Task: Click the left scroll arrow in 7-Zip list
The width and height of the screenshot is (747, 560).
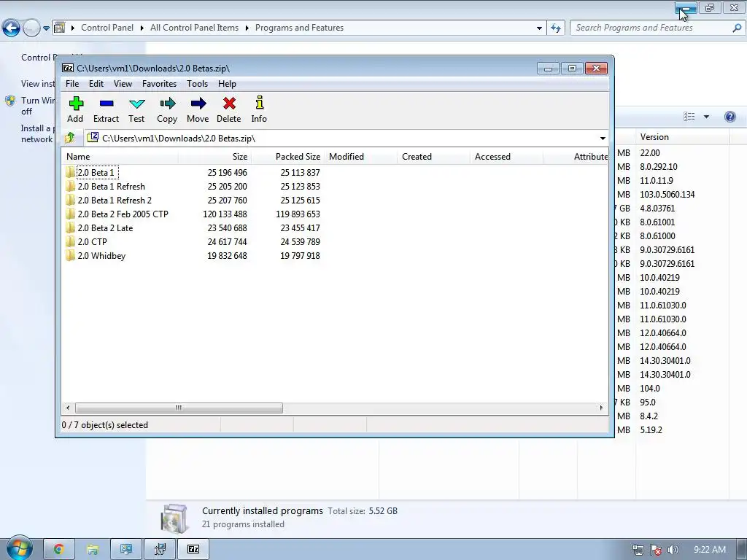Action: coord(68,408)
